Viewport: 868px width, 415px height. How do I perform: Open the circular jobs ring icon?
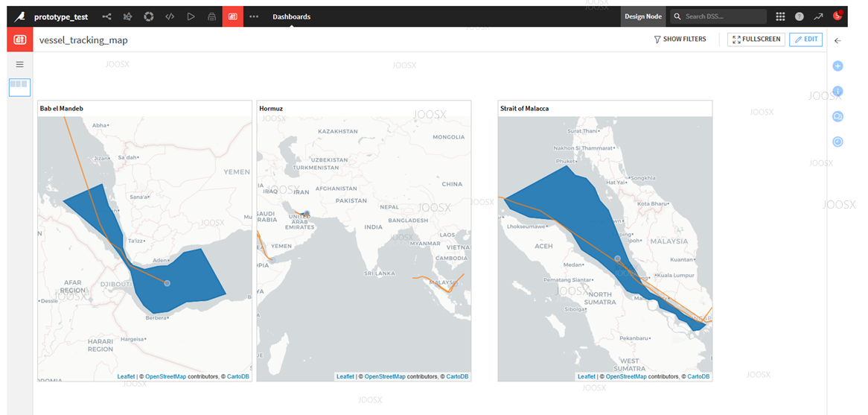(x=148, y=16)
